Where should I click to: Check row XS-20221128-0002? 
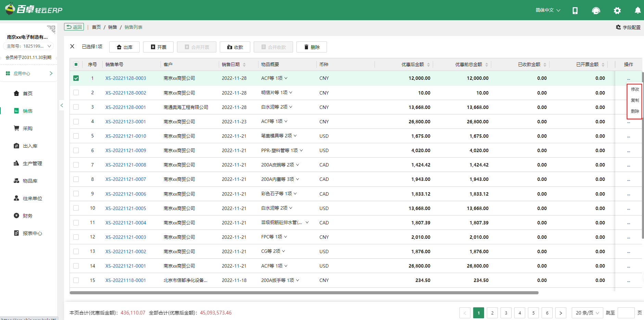76,93
